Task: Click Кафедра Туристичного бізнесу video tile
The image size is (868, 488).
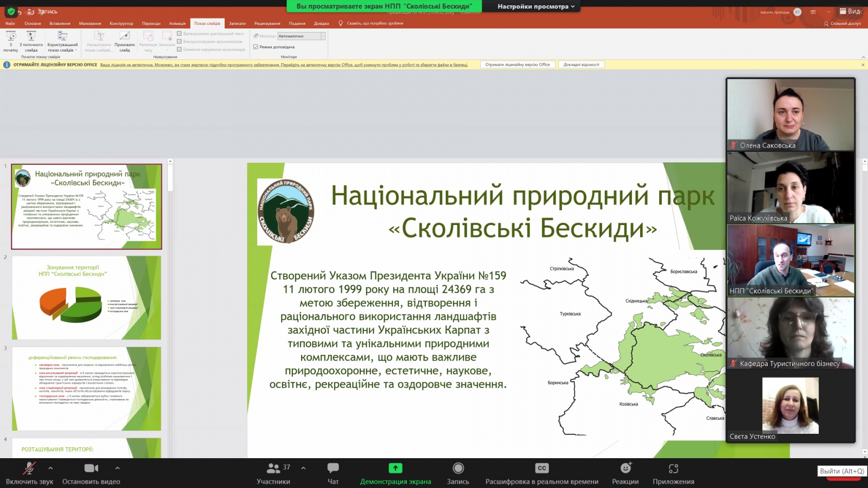Action: pyautogui.click(x=790, y=332)
